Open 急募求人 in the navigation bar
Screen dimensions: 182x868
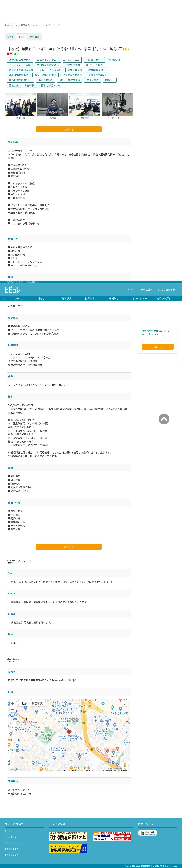[x=67, y=299]
